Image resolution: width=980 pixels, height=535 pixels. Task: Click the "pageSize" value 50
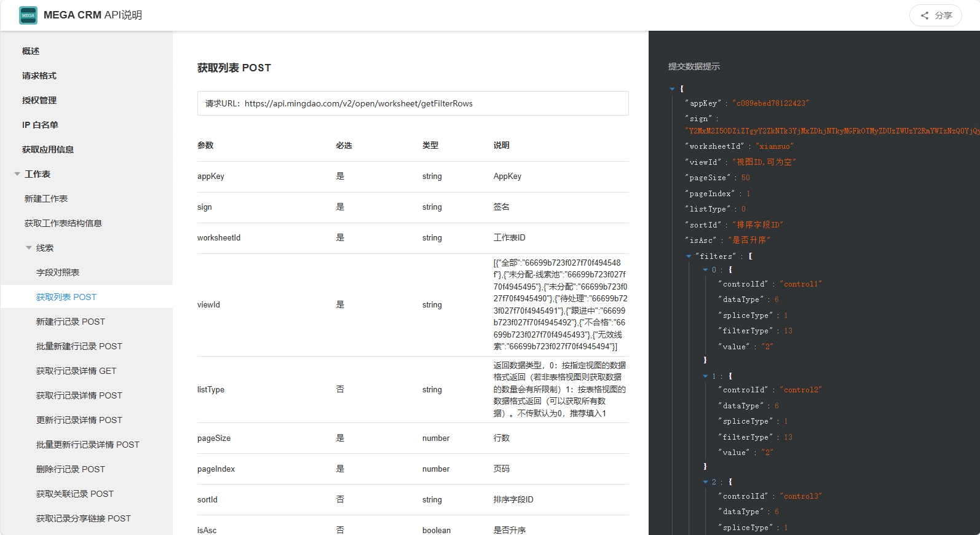click(x=746, y=178)
